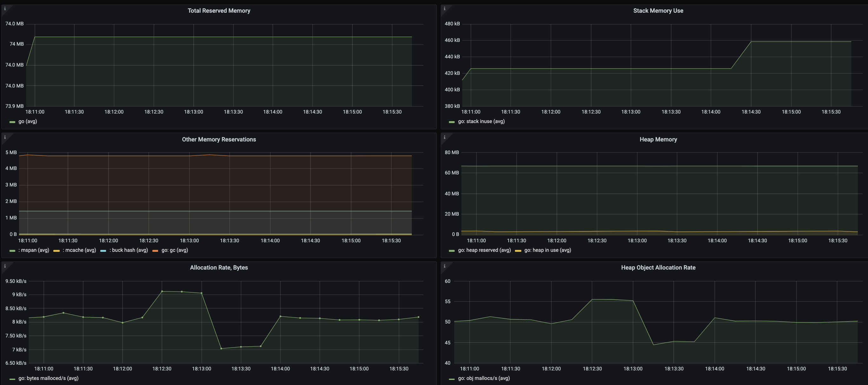Screen dimensions: 868x385
Task: Open Total Reserved Memory panel title menu
Action: point(219,11)
